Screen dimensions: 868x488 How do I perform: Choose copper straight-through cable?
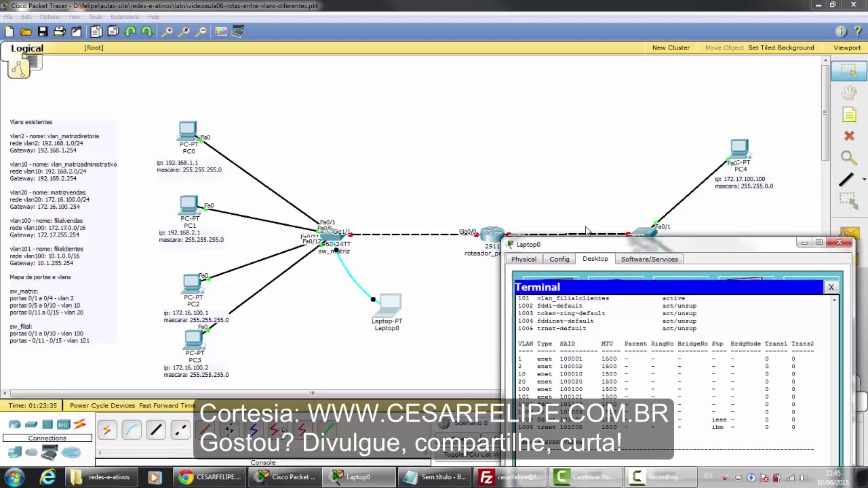point(155,430)
